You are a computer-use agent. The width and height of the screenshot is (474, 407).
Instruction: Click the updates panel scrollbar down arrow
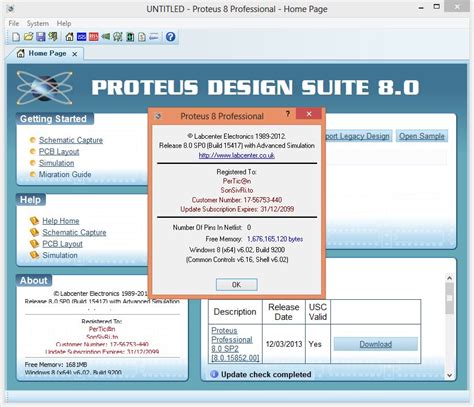coord(449,375)
